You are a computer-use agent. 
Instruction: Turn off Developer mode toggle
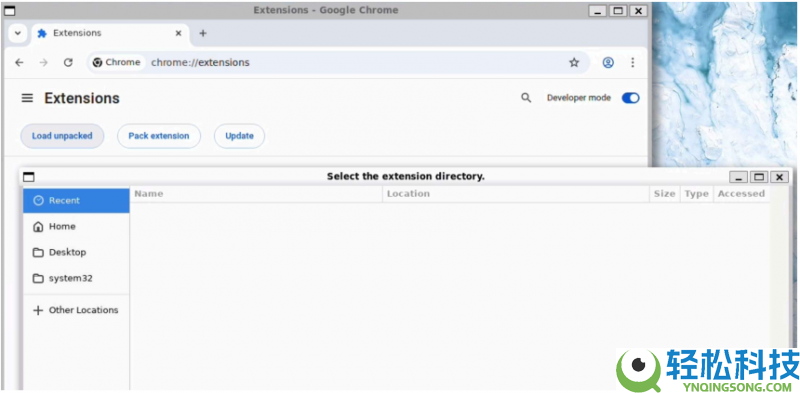pyautogui.click(x=631, y=98)
